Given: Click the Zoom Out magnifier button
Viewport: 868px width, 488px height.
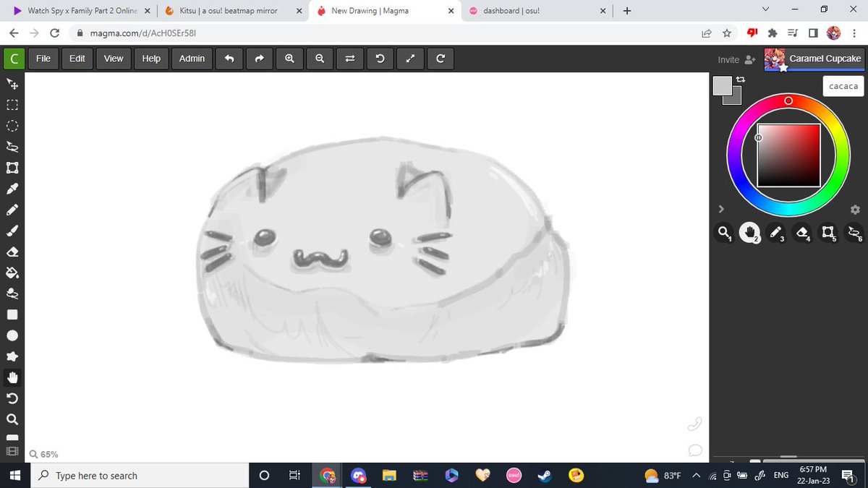Looking at the screenshot, I should pos(320,59).
